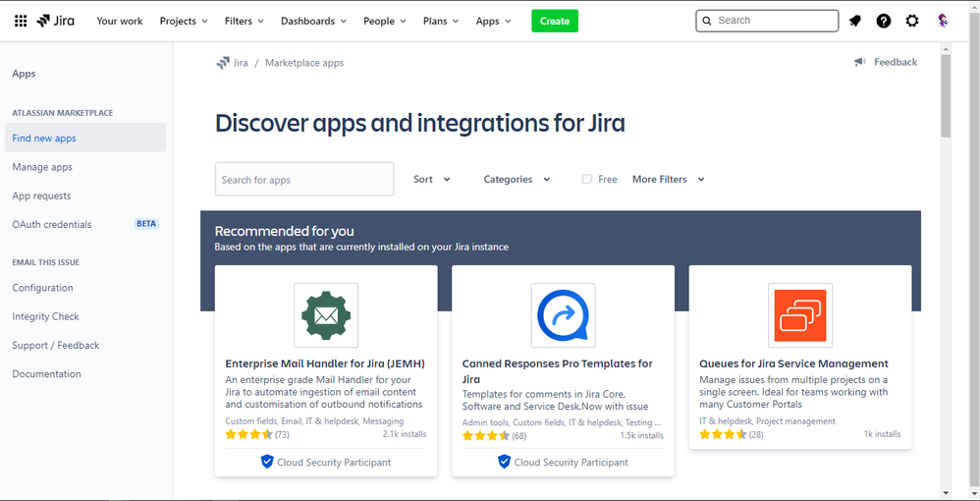Click the Search for apps field
This screenshot has height=501, width=980.
click(x=304, y=180)
